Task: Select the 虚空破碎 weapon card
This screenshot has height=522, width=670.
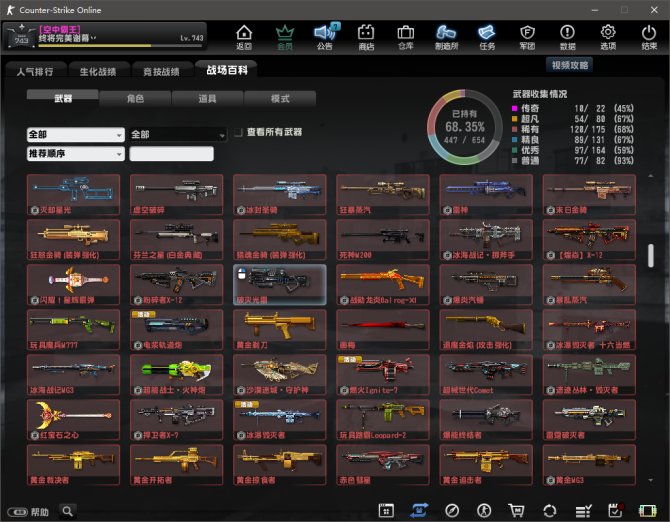Action: [176, 194]
